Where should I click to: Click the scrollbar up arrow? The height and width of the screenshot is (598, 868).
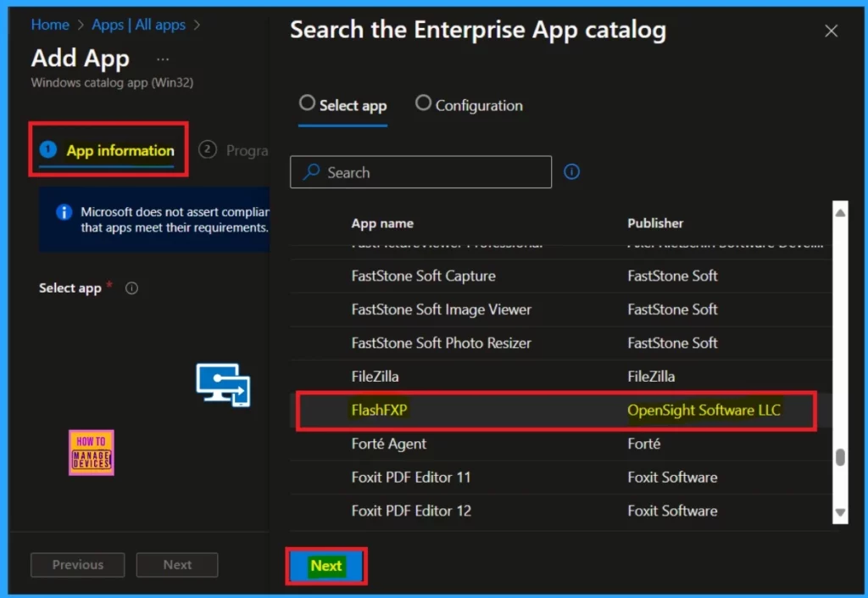pos(840,213)
